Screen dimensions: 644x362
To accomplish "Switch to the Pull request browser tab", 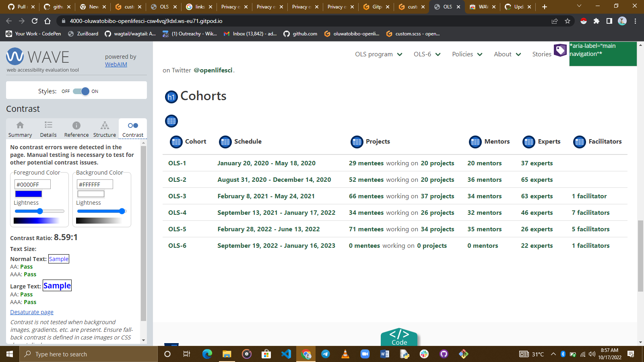I will pos(22,7).
